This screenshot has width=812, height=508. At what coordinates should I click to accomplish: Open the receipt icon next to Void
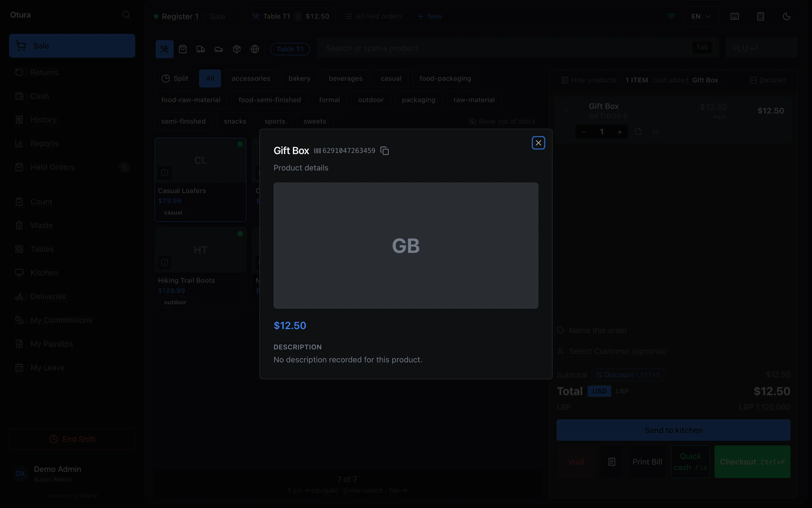pyautogui.click(x=612, y=462)
